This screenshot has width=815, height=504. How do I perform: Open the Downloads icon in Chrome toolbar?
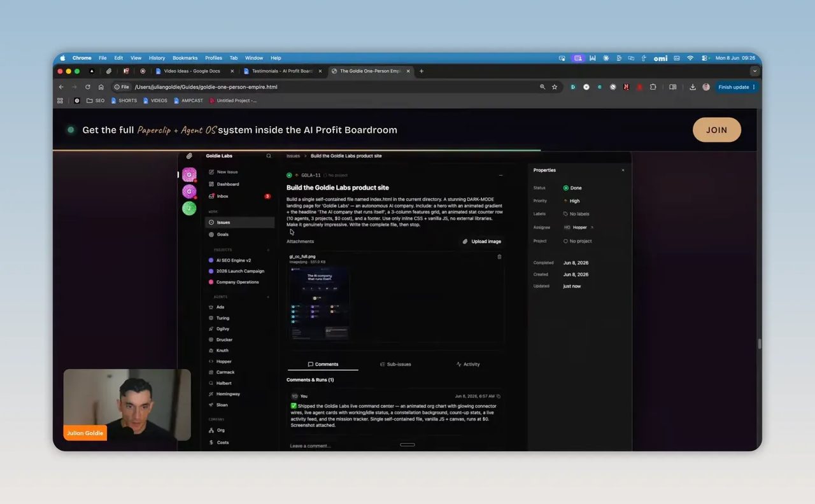(693, 87)
